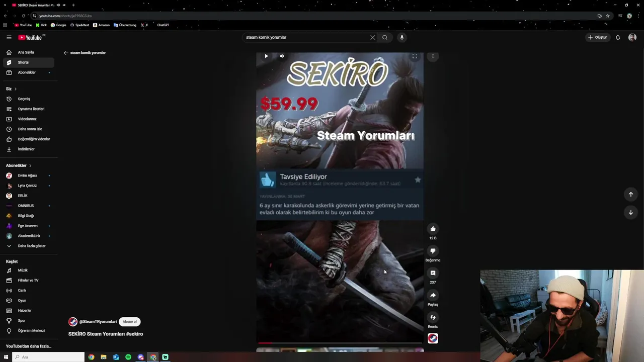Open Canlı live section
644x362 pixels.
point(28,291)
